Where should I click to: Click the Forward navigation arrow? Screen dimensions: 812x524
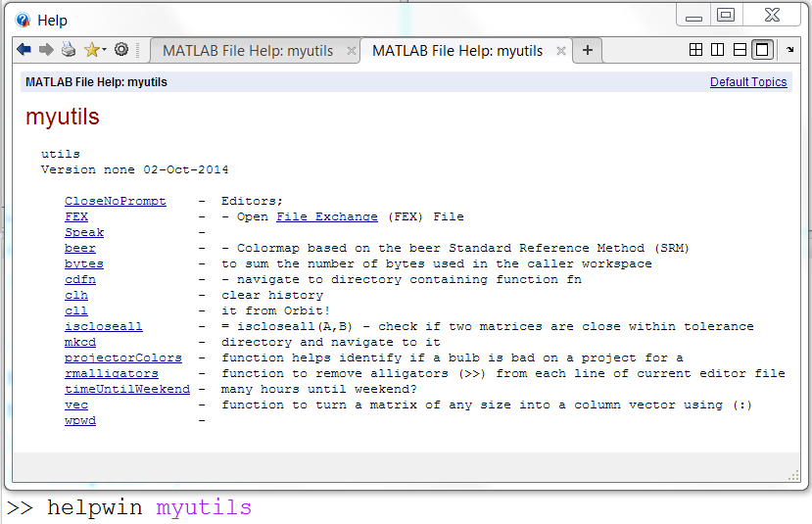(x=45, y=50)
